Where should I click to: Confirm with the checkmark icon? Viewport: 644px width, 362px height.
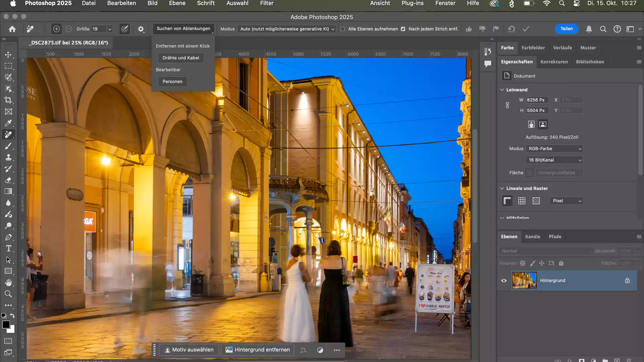tap(526, 29)
